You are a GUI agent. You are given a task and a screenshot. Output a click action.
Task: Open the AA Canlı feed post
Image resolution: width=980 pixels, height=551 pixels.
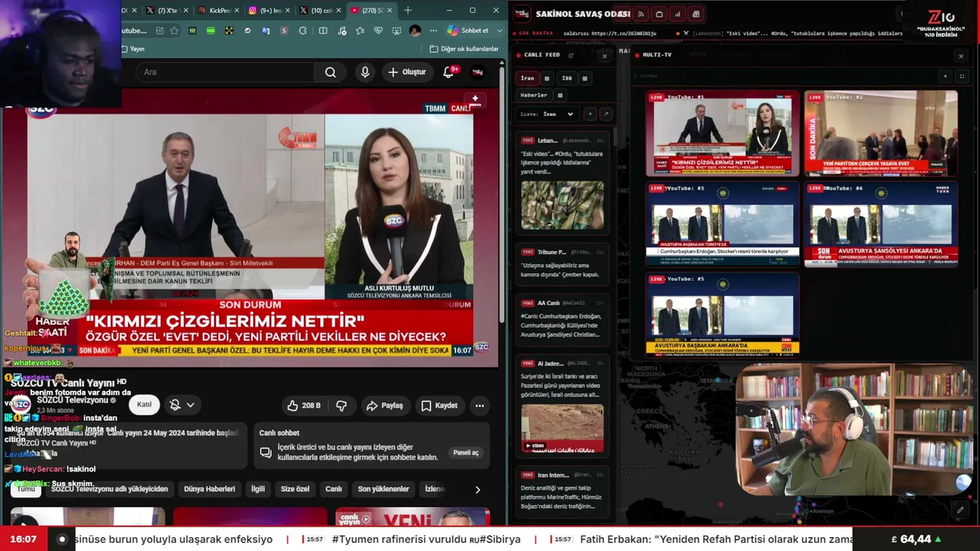pyautogui.click(x=563, y=321)
